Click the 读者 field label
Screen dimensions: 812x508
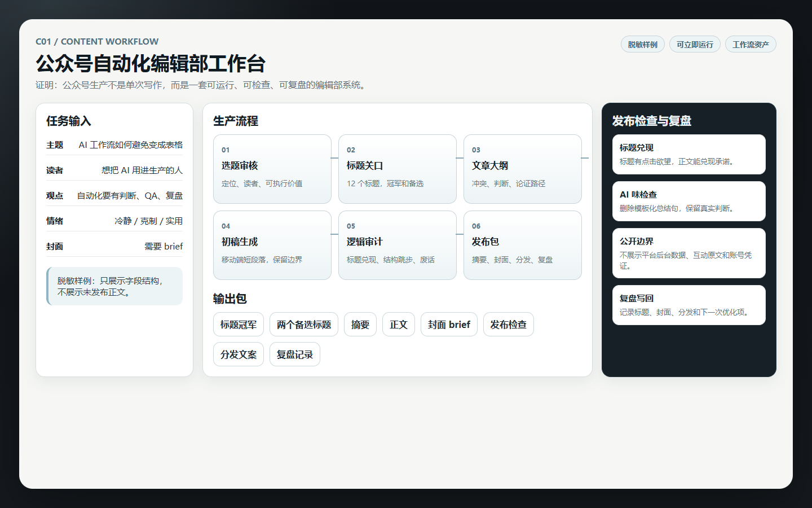(x=55, y=170)
